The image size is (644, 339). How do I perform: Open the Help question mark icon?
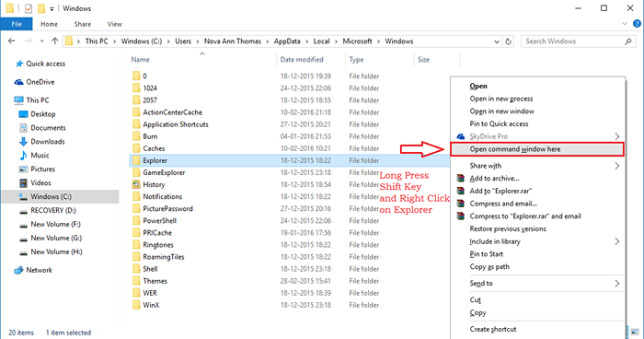[x=637, y=24]
